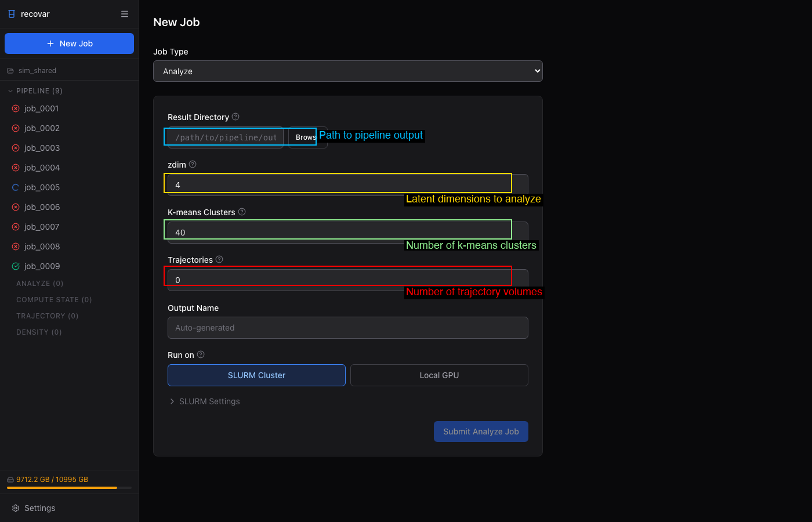Select Local GPU run option
Viewport: 812px width, 522px height.
[439, 375]
